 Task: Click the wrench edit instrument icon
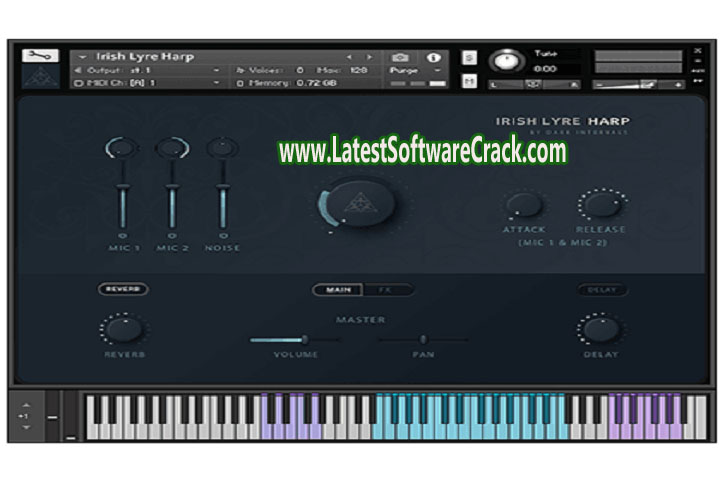[x=40, y=56]
